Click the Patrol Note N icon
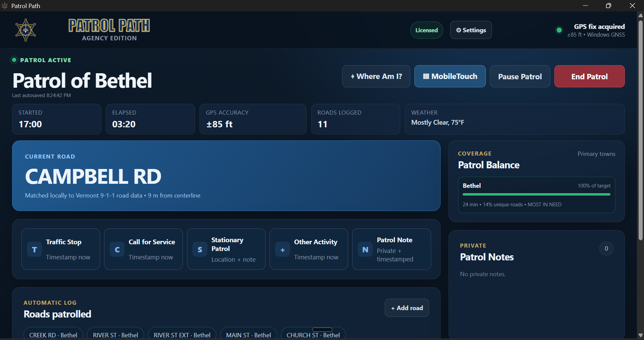 click(365, 250)
